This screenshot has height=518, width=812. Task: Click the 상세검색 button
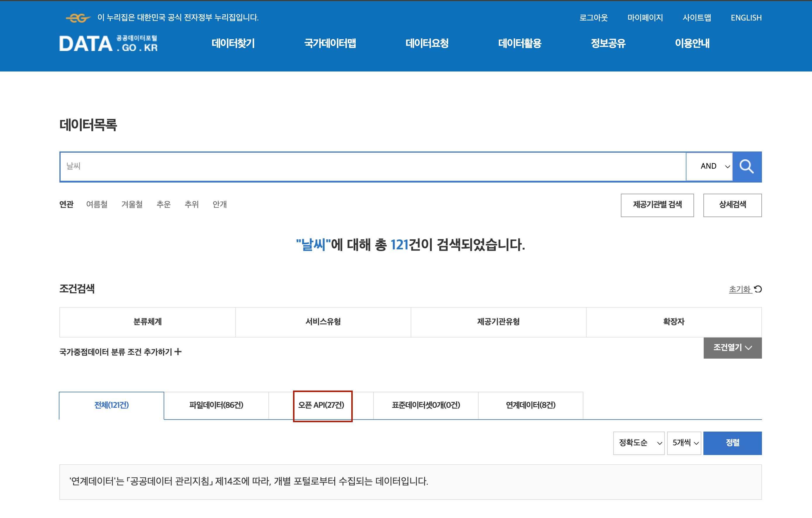point(732,205)
